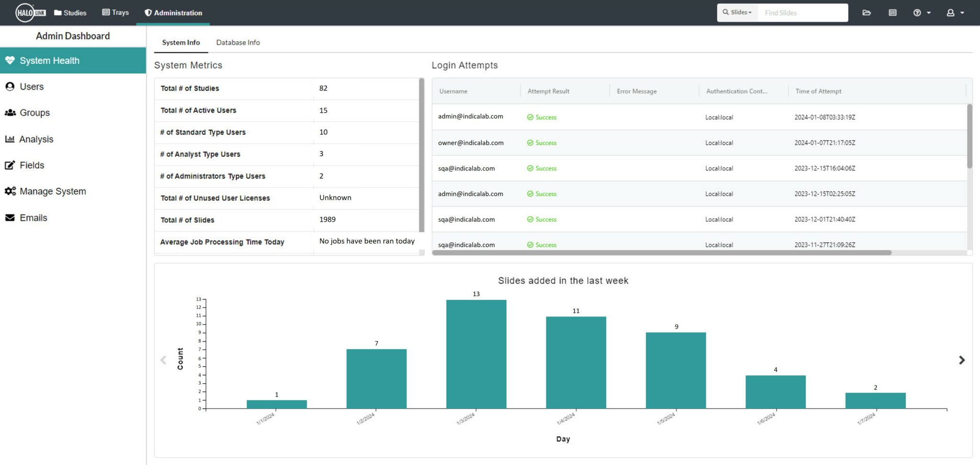Switch to the Database Info tab

point(238,42)
